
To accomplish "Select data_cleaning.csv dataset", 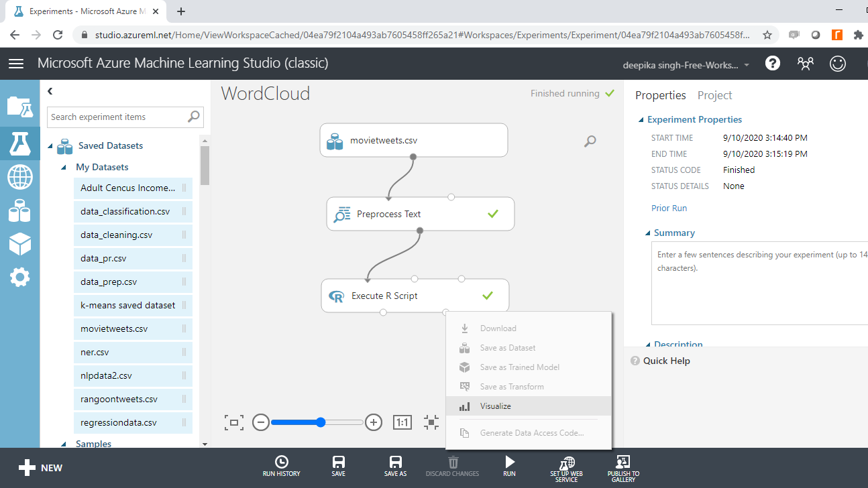I will pos(133,235).
